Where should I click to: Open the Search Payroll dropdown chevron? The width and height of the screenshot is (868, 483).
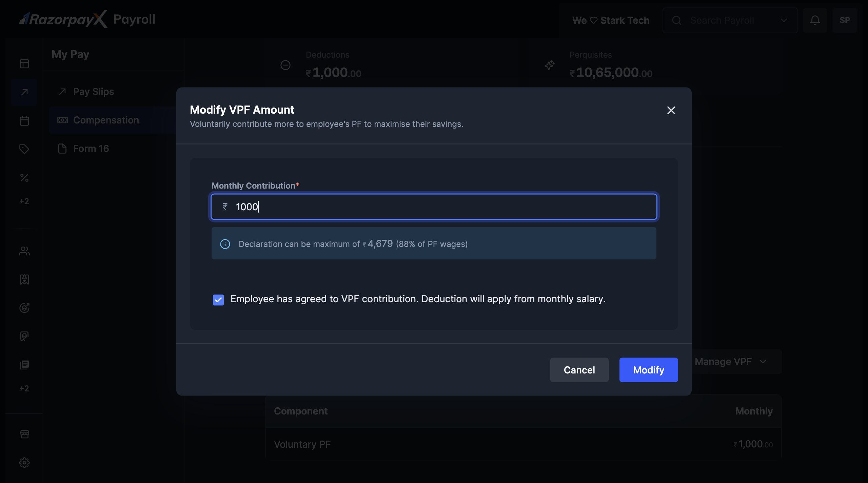pyautogui.click(x=784, y=20)
